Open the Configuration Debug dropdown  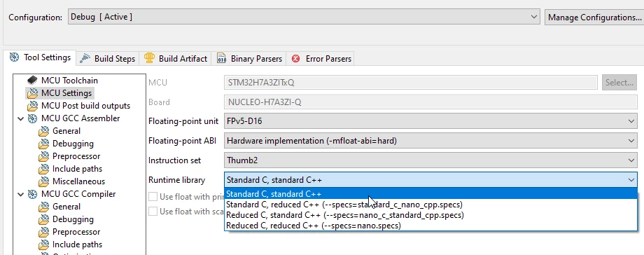[x=304, y=18]
